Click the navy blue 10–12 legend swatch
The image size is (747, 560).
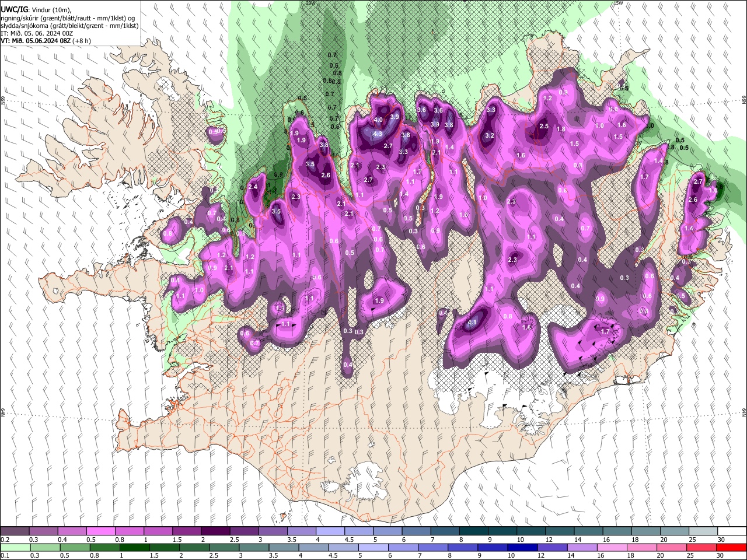point(522,547)
